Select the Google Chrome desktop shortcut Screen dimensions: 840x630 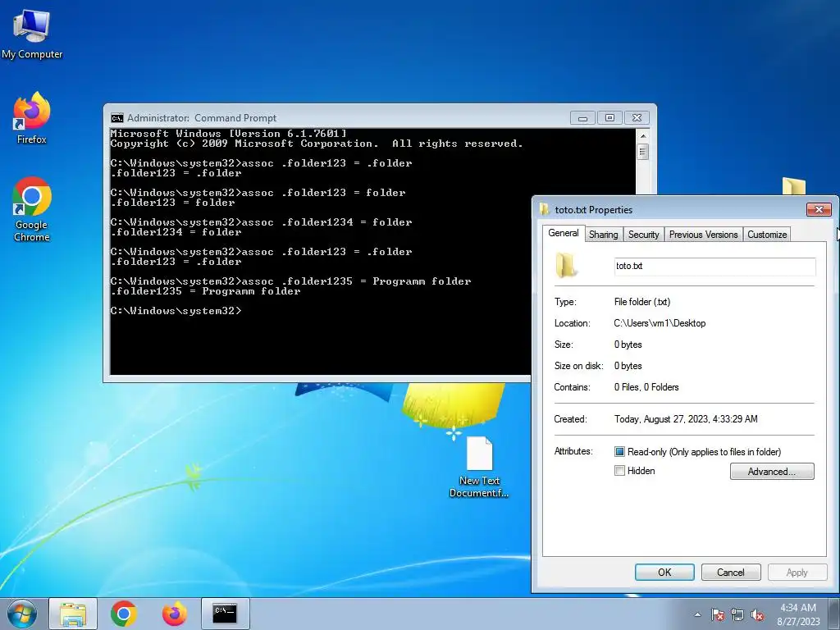(32, 209)
